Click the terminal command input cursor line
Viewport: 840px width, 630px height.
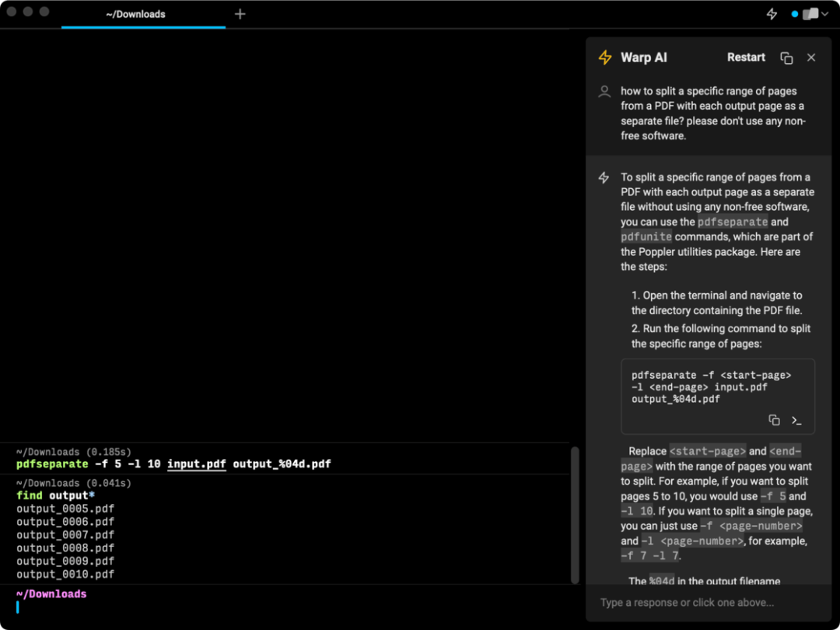pyautogui.click(x=284, y=607)
